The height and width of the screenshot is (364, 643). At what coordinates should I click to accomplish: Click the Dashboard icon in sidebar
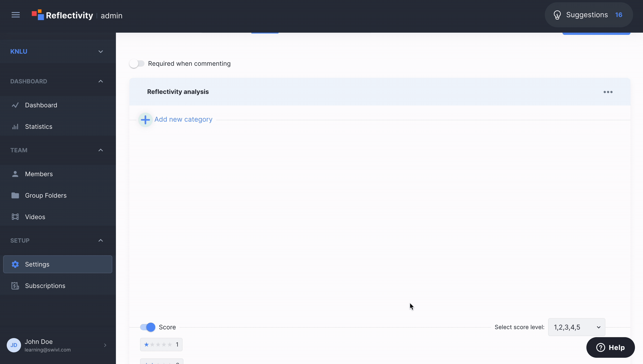pos(15,105)
